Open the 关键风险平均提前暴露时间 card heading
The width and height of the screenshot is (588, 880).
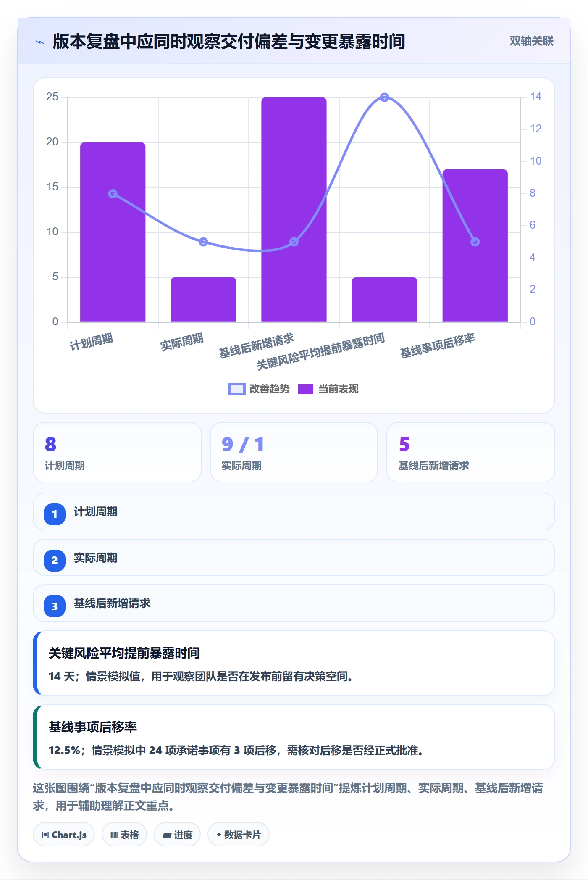tap(124, 653)
